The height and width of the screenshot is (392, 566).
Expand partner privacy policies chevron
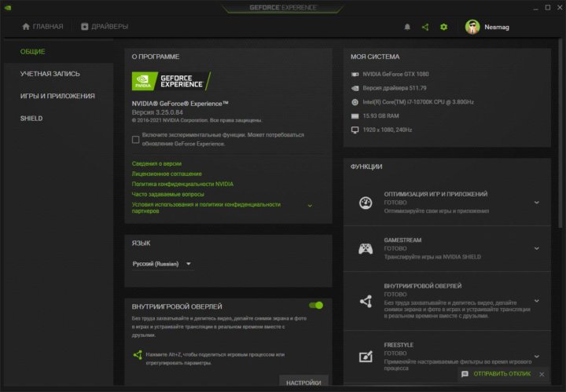[310, 206]
